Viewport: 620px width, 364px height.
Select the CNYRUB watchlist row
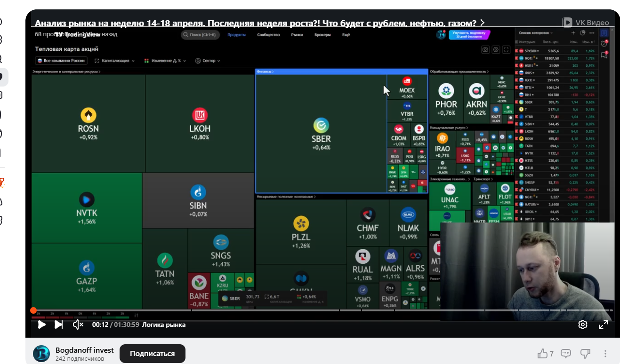557,190
